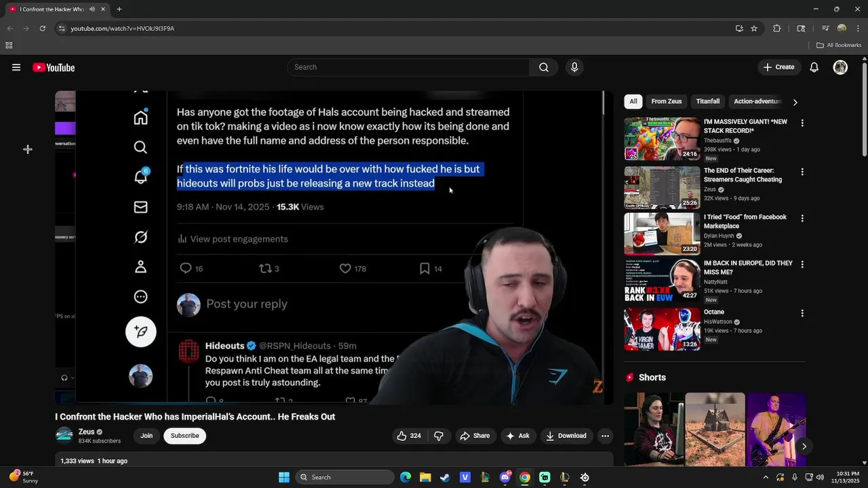Click the Chrome address bar URL
Screen dimensions: 868x488
pos(122,28)
